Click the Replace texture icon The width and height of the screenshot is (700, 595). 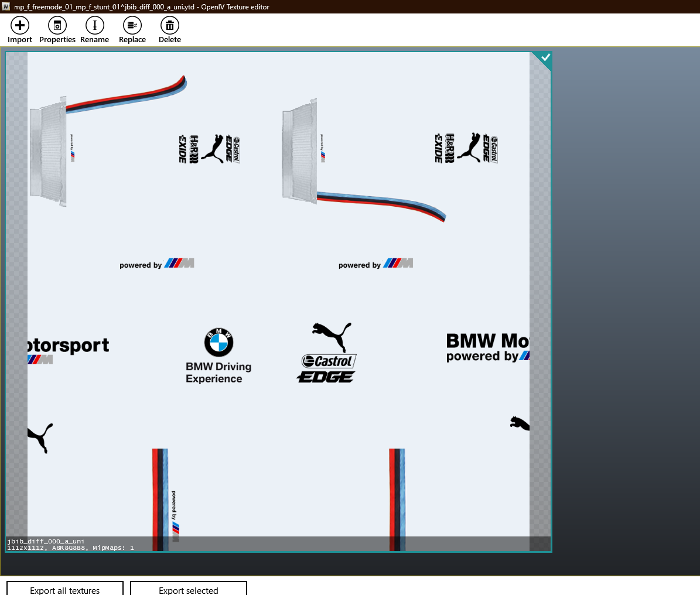(x=132, y=25)
